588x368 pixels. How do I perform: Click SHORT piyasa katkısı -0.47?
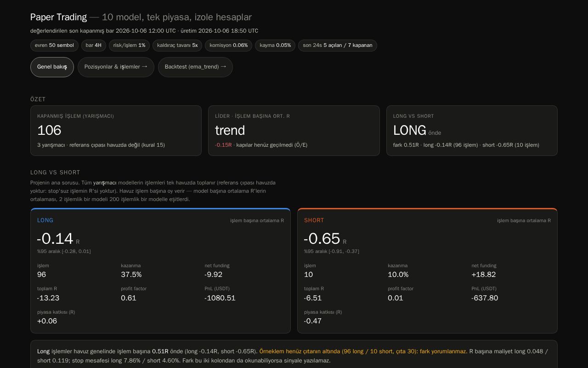click(312, 321)
